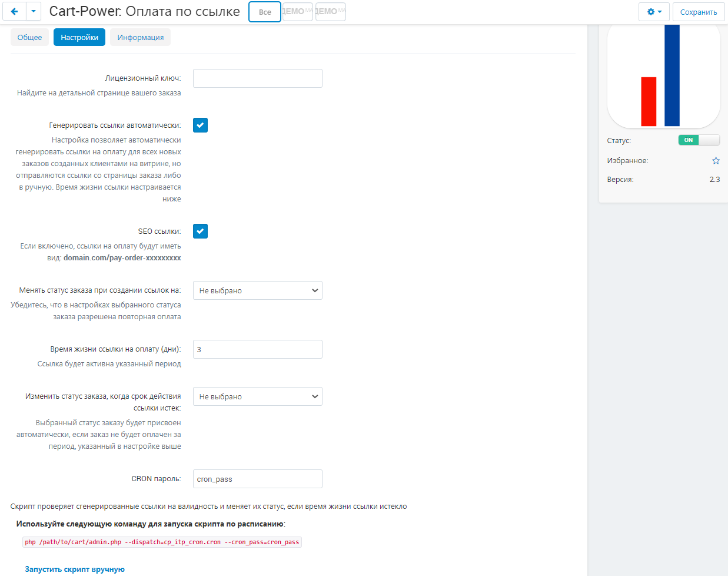Image resolution: width=728 pixels, height=576 pixels.
Task: Click the page title Cart-Power: Оплата по ссылке
Action: click(x=145, y=11)
